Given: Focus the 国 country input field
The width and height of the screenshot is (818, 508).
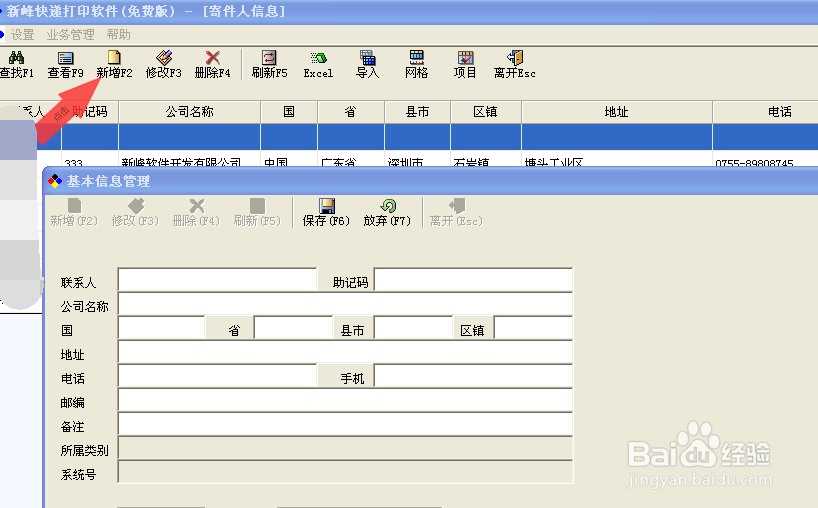Looking at the screenshot, I should 162,328.
